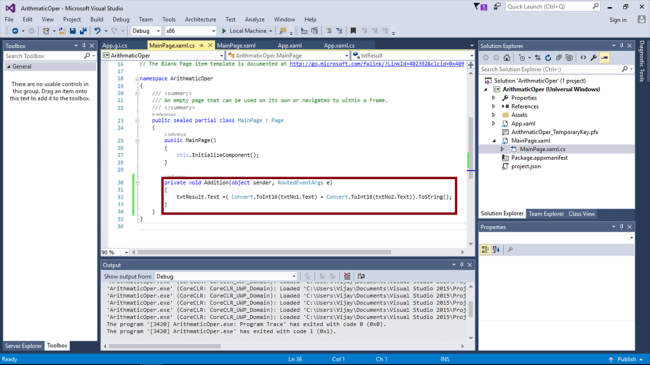Click the bookmark icon in toolbar
The width and height of the screenshot is (650, 365).
tap(353, 31)
